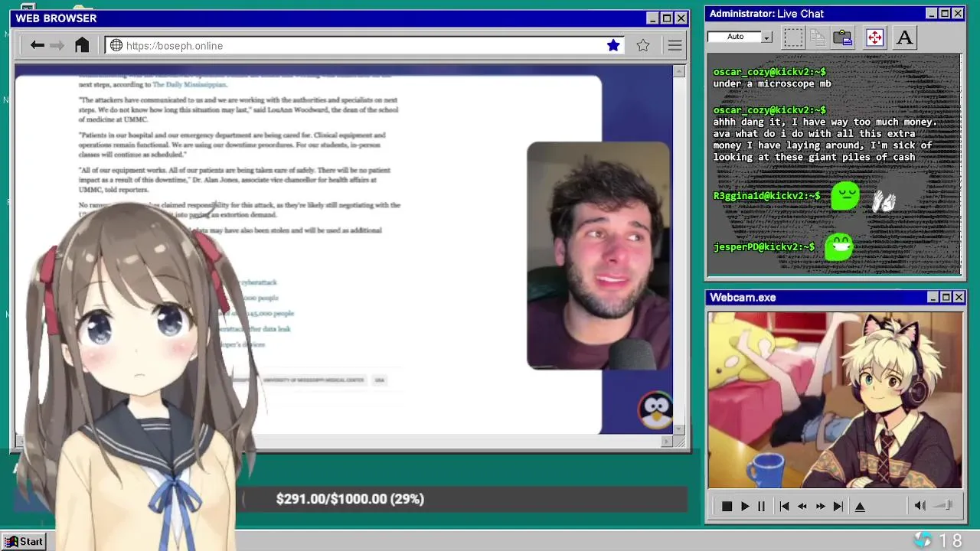This screenshot has height=551, width=980.
Task: Go back using the browser back arrow
Action: pos(37,46)
